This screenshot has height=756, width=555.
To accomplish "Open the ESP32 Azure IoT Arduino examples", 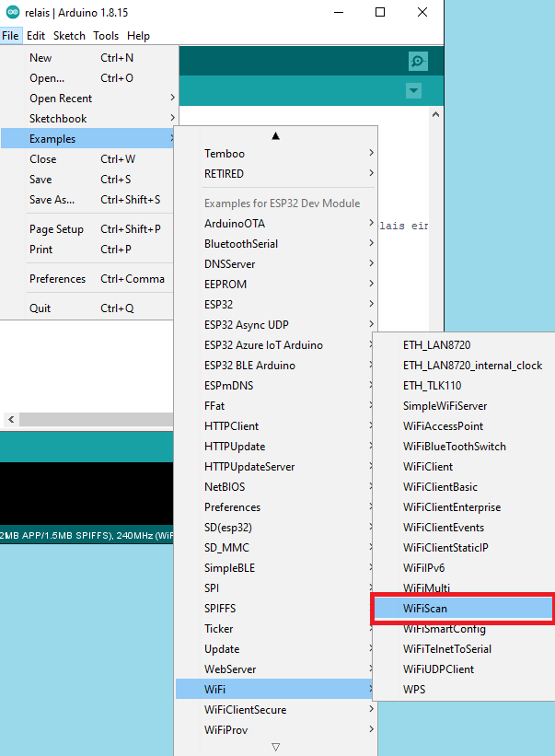I will point(274,345).
